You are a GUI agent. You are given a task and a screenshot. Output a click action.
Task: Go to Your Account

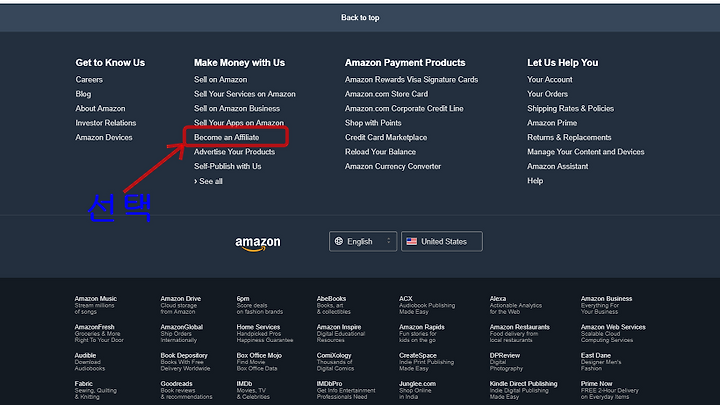tap(550, 79)
